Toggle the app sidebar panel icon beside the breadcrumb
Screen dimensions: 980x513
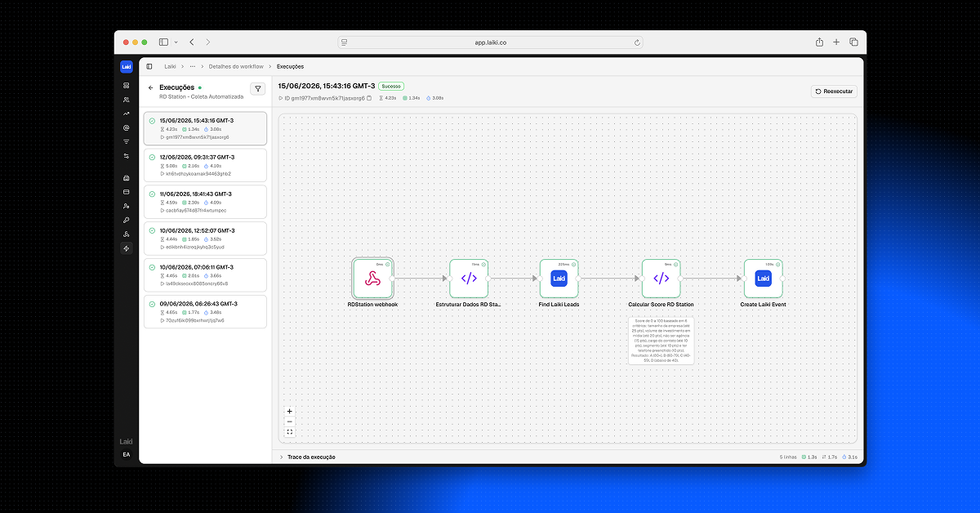pyautogui.click(x=149, y=66)
